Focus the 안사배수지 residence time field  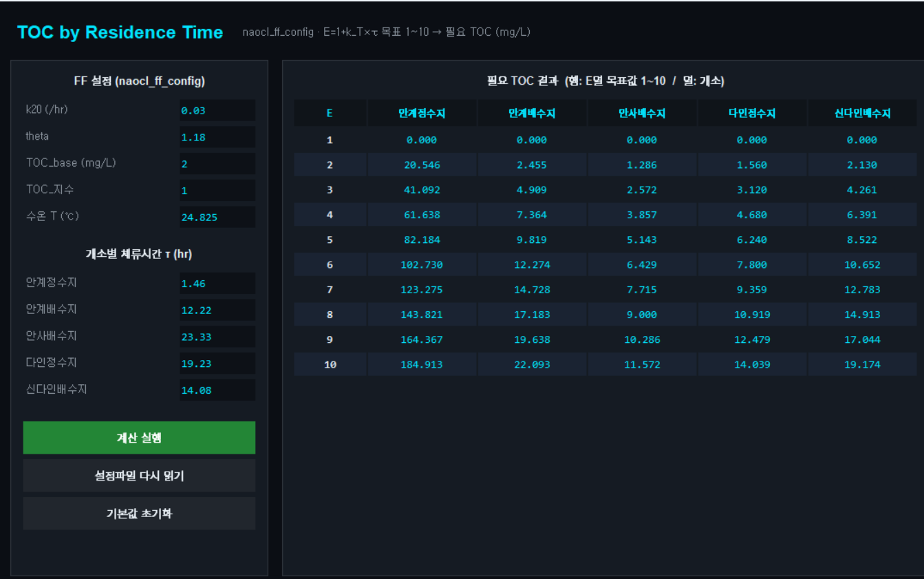click(x=217, y=337)
